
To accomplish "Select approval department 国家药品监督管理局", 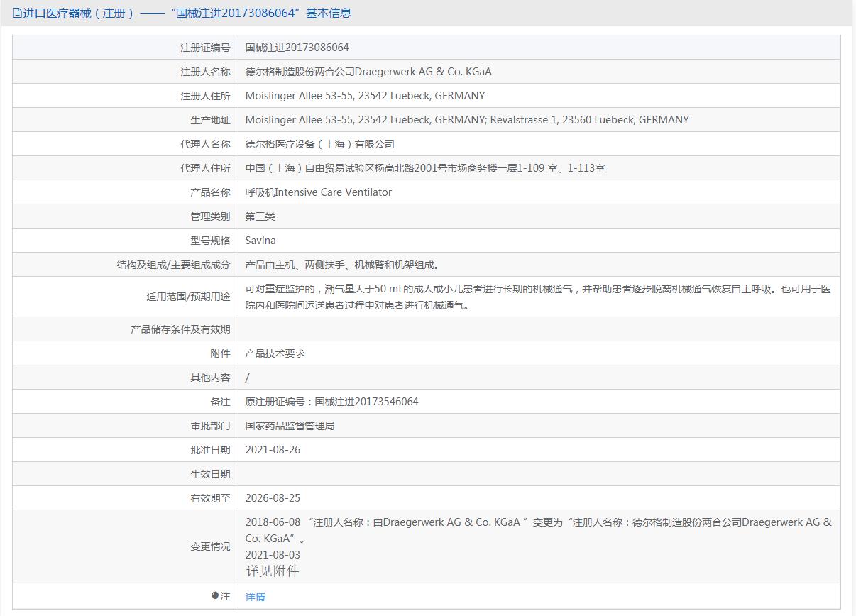I will click(x=290, y=426).
